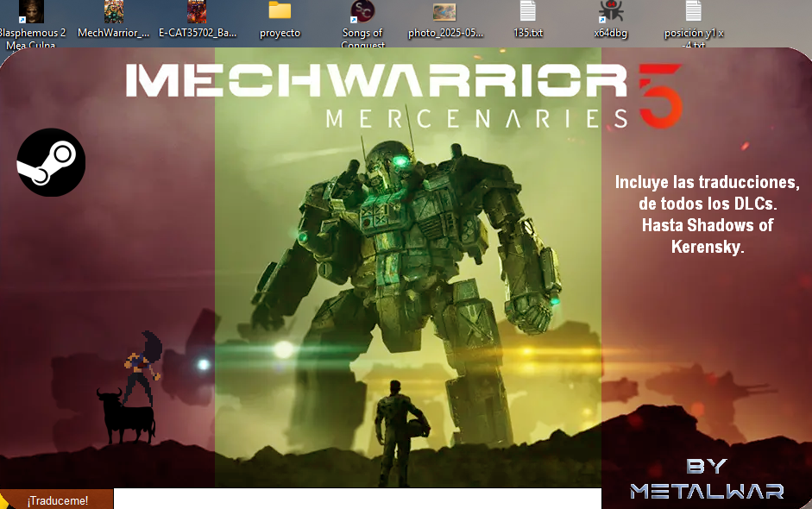Click the white progress bar at the bottom
This screenshot has width=812, height=509.
click(357, 499)
